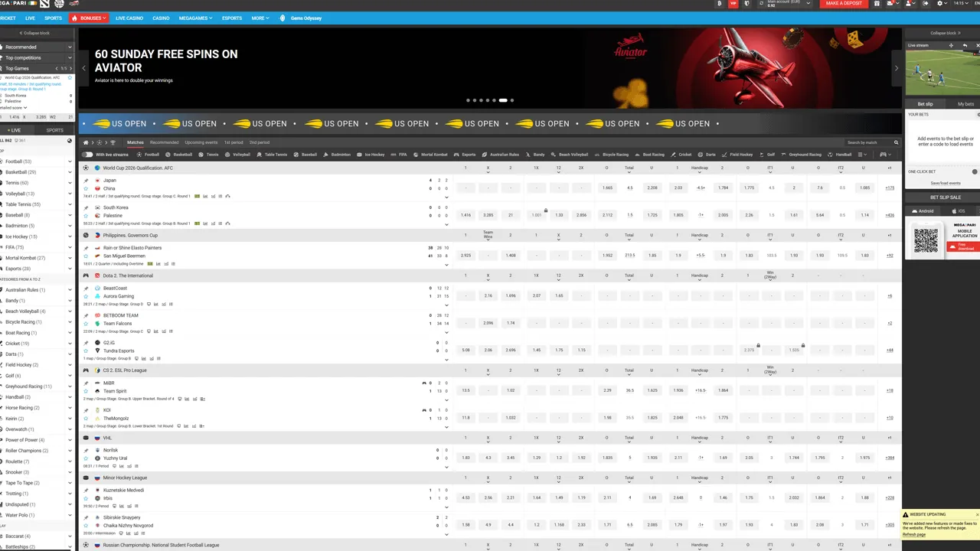The height and width of the screenshot is (551, 980).
Task: Favorite the Kuznetskie Medvedi vs Irbis match
Action: [x=86, y=498]
